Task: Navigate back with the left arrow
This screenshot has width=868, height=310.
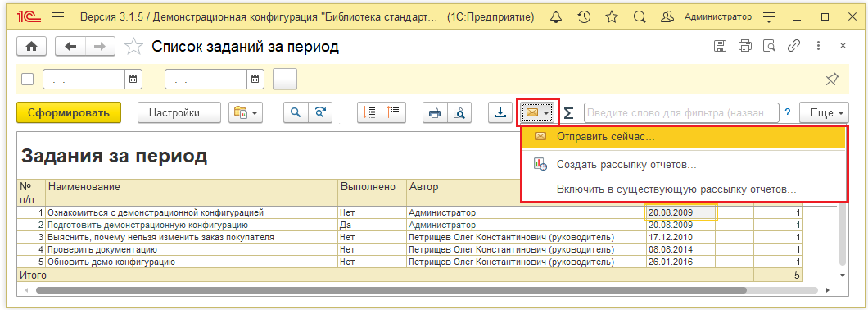Action: click(70, 47)
